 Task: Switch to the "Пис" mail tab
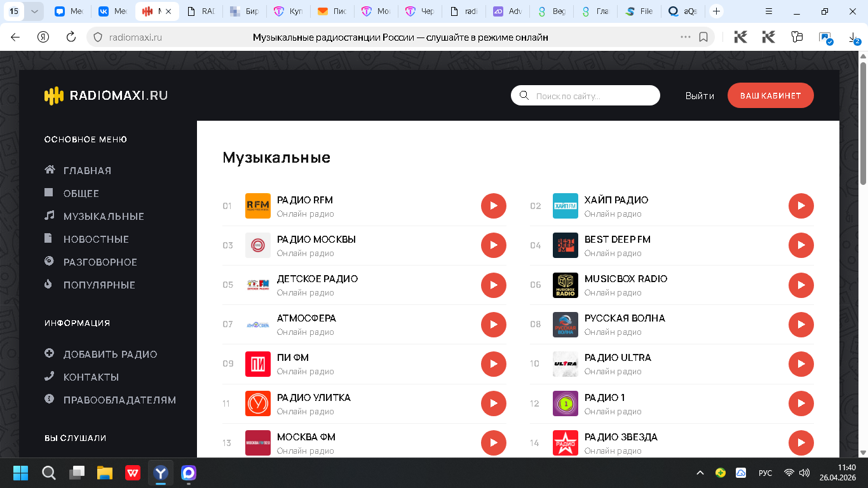(x=333, y=11)
